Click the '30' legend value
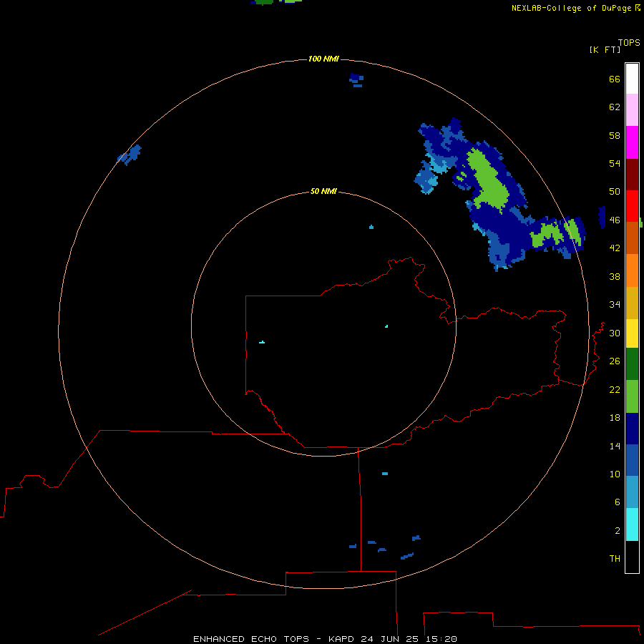The height and width of the screenshot is (644, 644). click(615, 333)
